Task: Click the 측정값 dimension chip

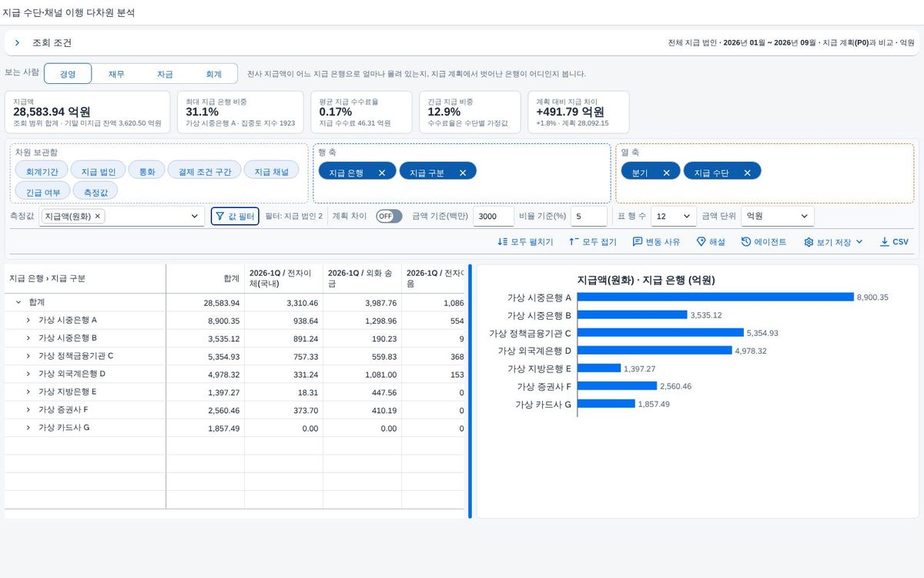Action: click(x=95, y=193)
